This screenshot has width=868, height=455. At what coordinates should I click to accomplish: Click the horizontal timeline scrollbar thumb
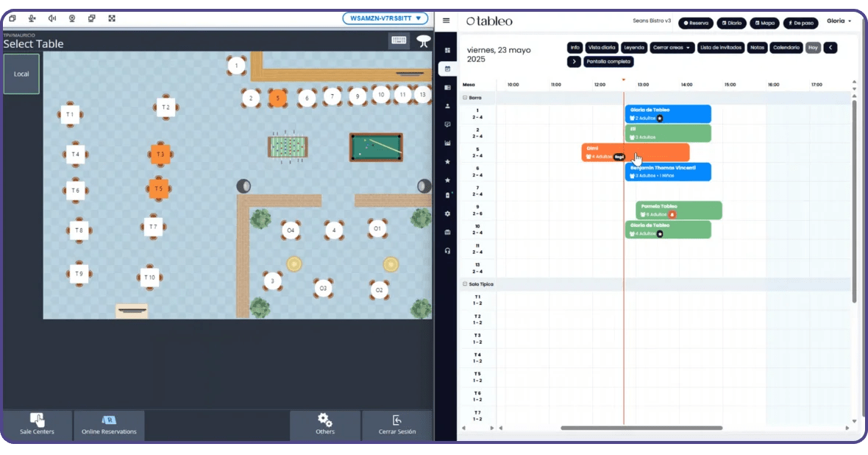point(641,428)
